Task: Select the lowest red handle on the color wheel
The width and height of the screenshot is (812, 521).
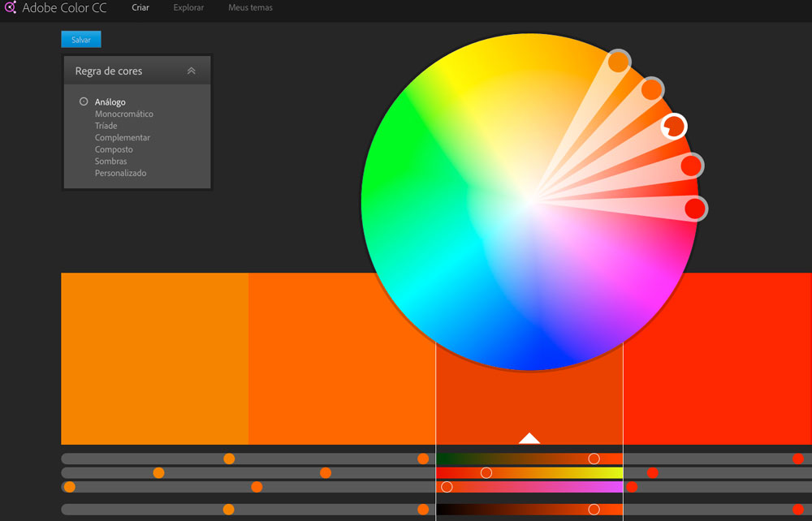Action: coord(696,209)
